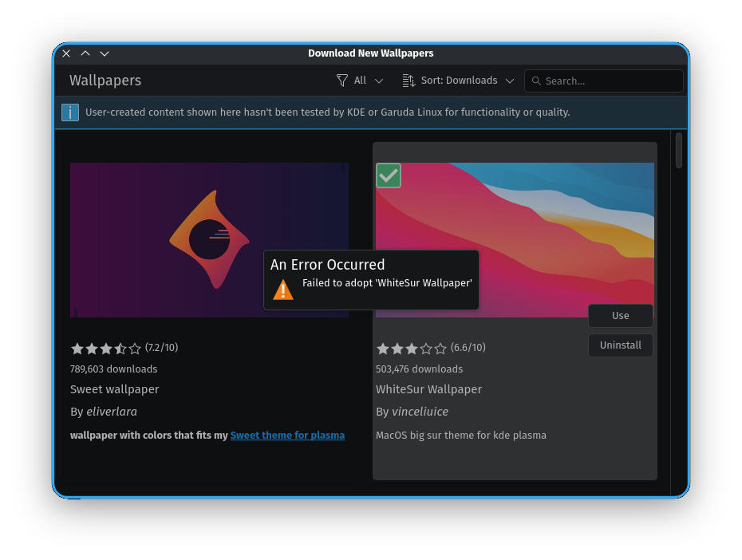
Task: Open the All filter dropdown
Action: [360, 81]
